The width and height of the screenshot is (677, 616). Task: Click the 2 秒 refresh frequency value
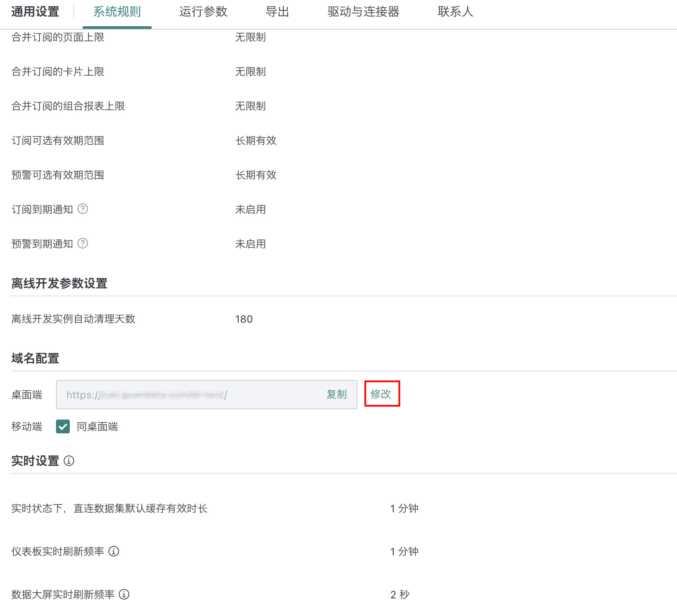tap(400, 595)
